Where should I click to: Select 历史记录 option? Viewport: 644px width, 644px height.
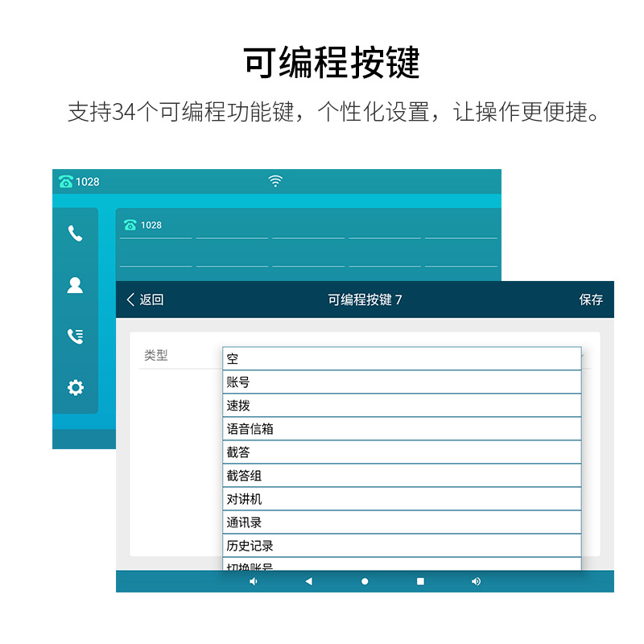click(x=401, y=546)
